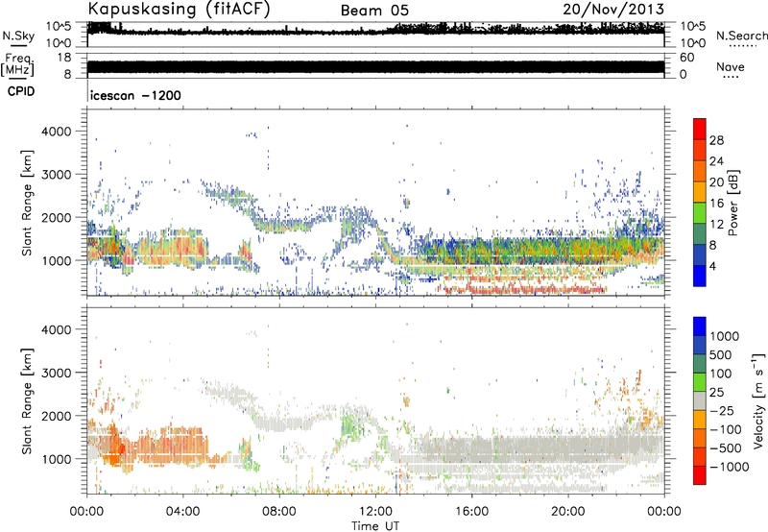The image size is (768, 532).
Task: Click the power scale value '16'
Action: click(716, 204)
